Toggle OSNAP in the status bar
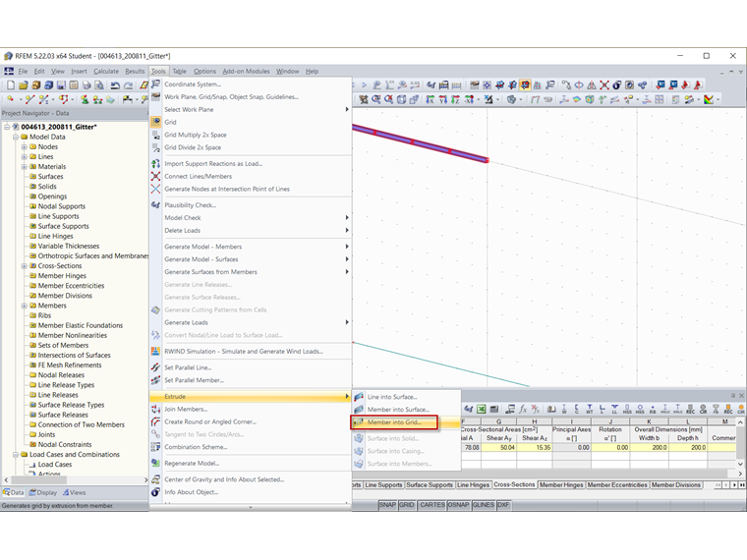The width and height of the screenshot is (747, 560). click(458, 505)
